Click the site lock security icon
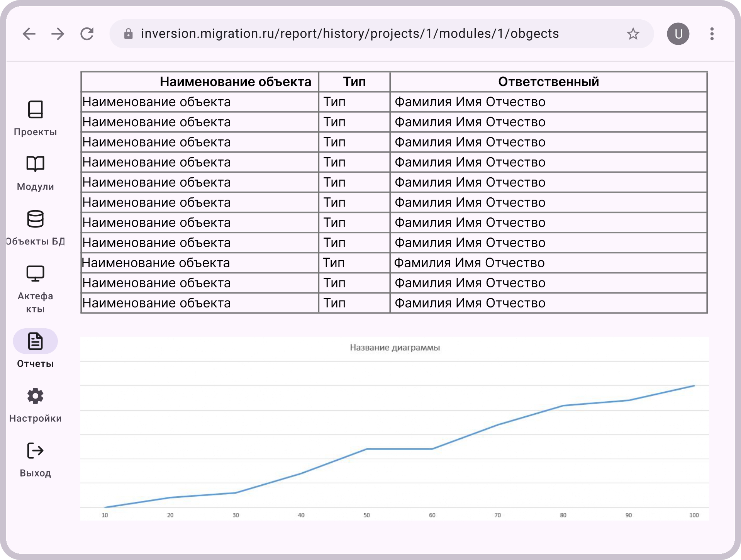The image size is (741, 560). 128,34
